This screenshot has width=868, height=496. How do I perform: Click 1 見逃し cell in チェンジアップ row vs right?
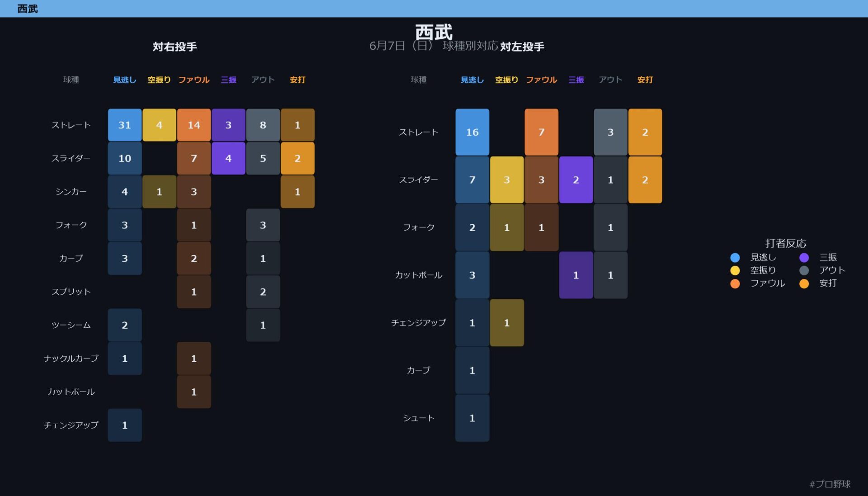pos(125,425)
